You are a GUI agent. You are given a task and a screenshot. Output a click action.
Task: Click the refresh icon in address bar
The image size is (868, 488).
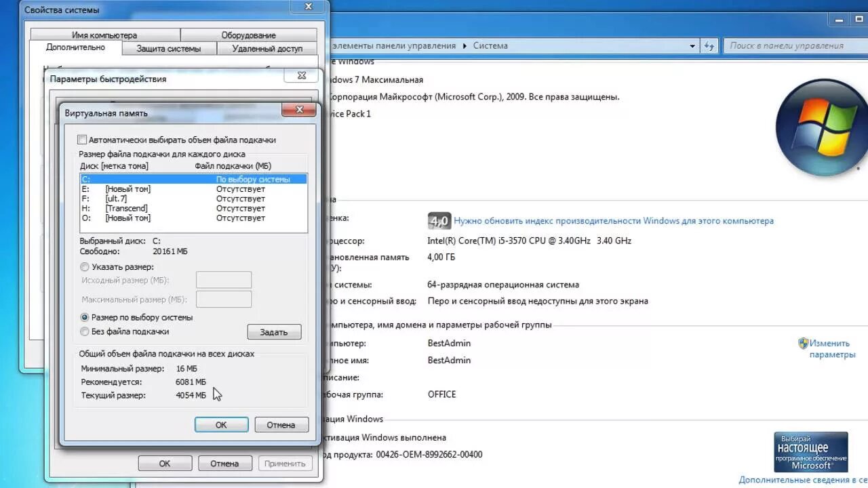click(709, 46)
